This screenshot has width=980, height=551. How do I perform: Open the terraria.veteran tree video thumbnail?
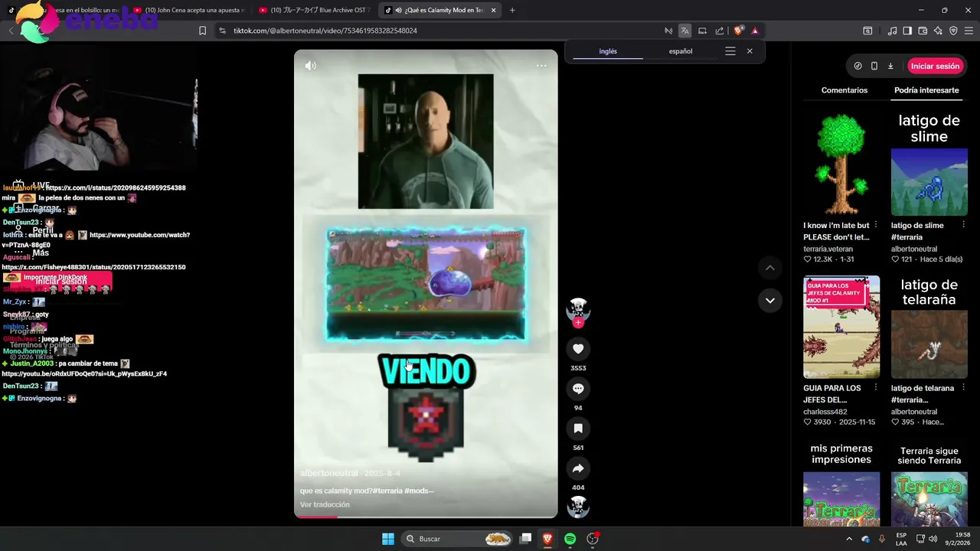(x=841, y=164)
